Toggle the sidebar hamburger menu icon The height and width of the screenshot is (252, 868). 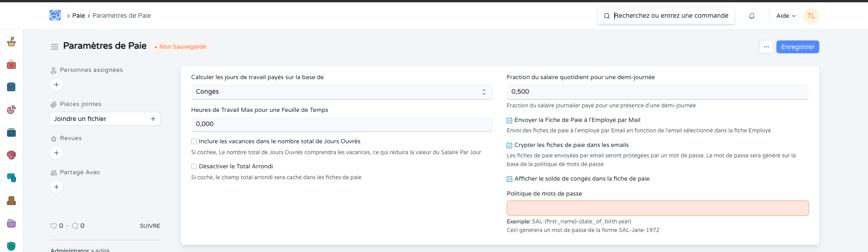click(55, 47)
